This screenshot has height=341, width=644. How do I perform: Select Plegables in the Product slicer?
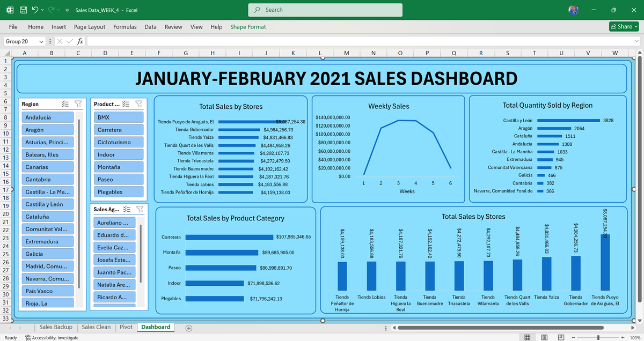[x=119, y=192]
